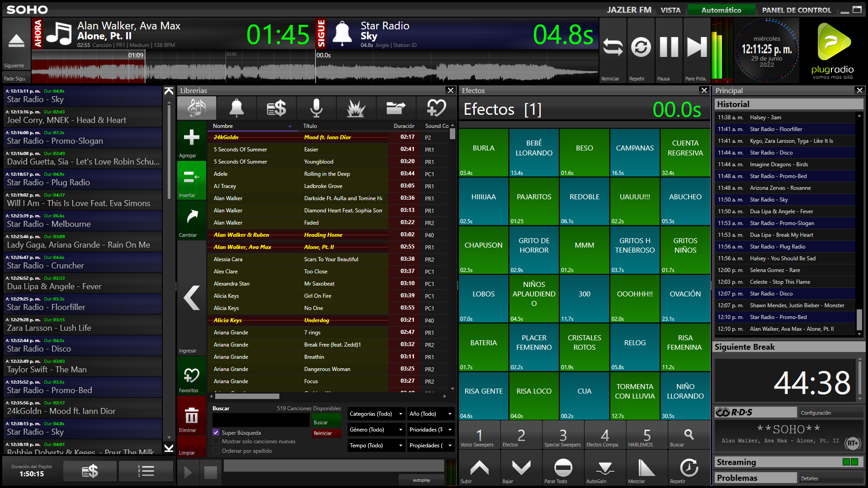Open the favorites heart library tab
This screenshot has height=488, width=868.
(x=436, y=108)
